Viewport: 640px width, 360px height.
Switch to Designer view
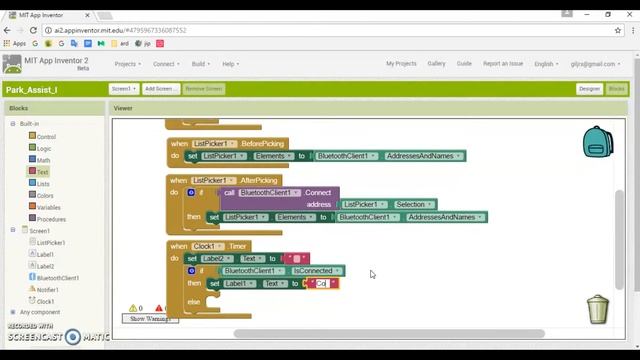pyautogui.click(x=589, y=89)
